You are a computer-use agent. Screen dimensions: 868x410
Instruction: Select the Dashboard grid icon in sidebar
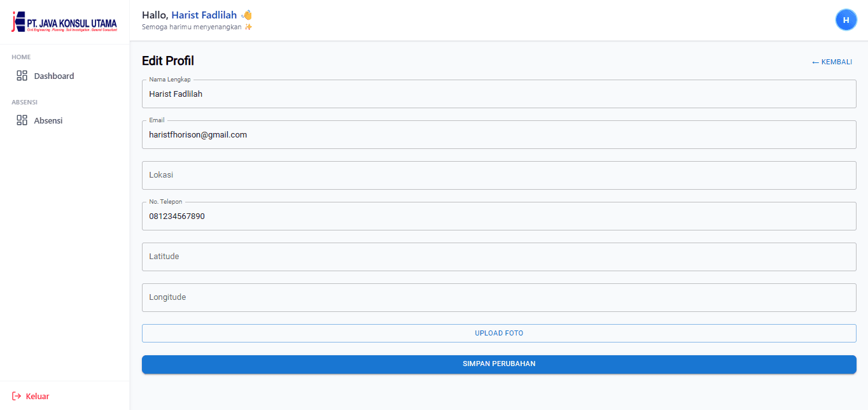point(21,75)
